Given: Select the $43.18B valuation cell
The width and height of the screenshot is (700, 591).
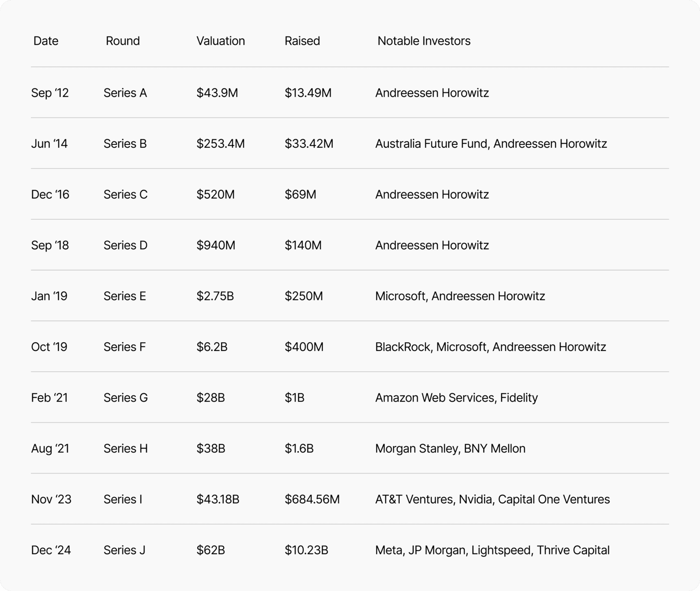Looking at the screenshot, I should tap(218, 499).
